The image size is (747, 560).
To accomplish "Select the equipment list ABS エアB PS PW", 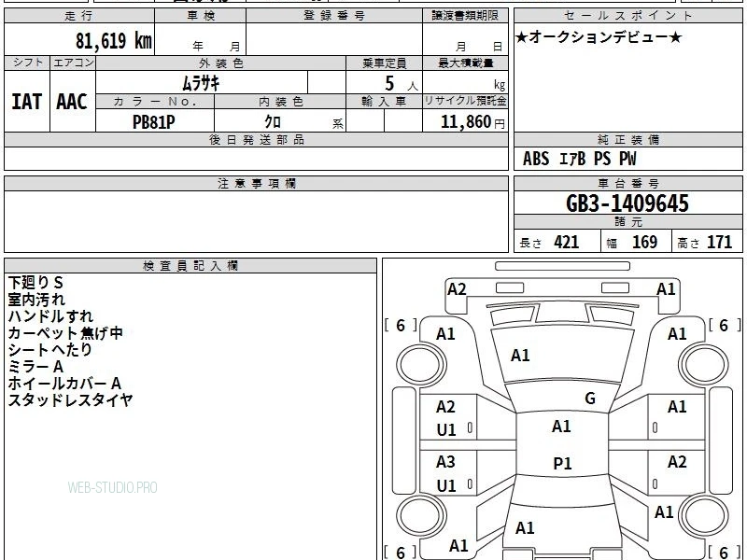I will [x=579, y=159].
